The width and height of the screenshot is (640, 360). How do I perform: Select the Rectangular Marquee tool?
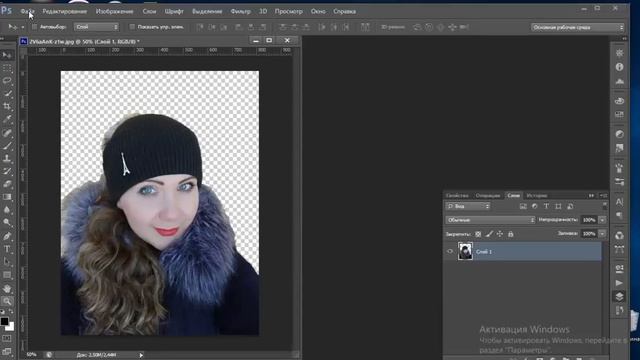[x=7, y=68]
